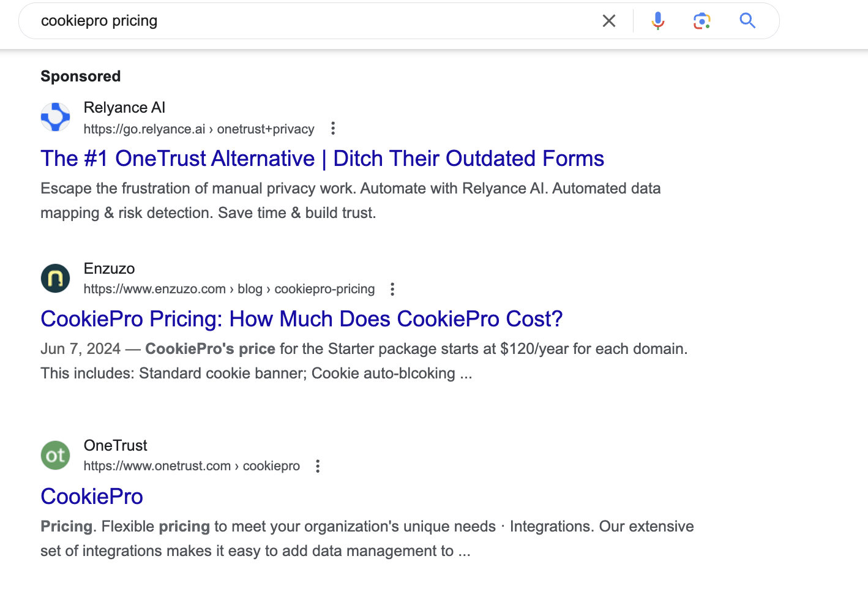This screenshot has height=605, width=868.
Task: Click the CookiePro result title from OneTrust
Action: pyautogui.click(x=91, y=496)
